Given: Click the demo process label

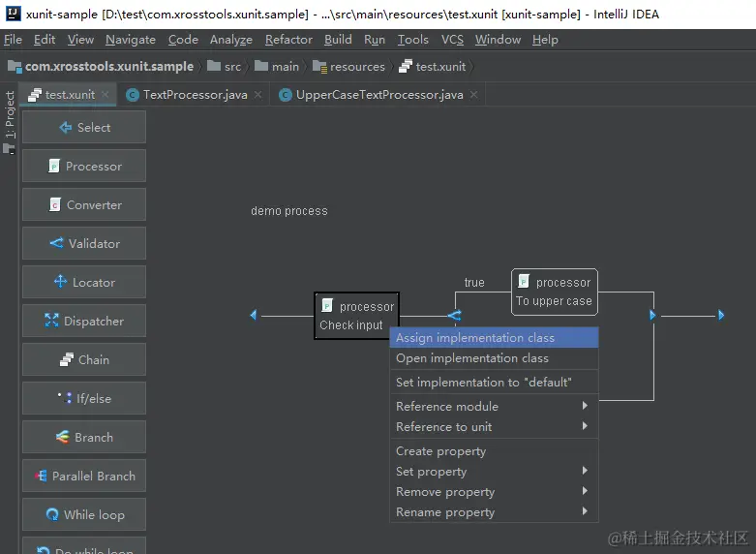Looking at the screenshot, I should 289,211.
